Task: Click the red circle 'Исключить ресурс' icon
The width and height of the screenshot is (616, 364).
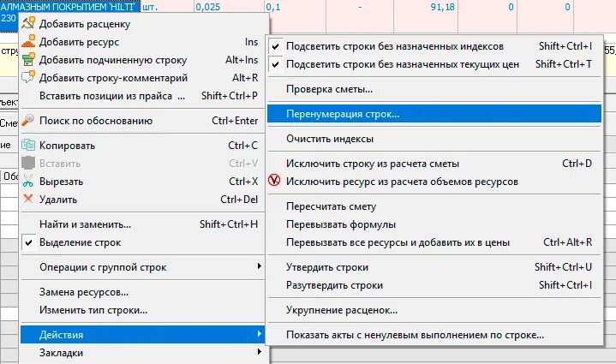Action: (274, 181)
